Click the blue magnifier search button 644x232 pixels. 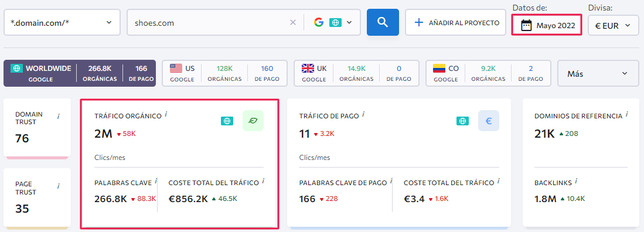point(383,22)
